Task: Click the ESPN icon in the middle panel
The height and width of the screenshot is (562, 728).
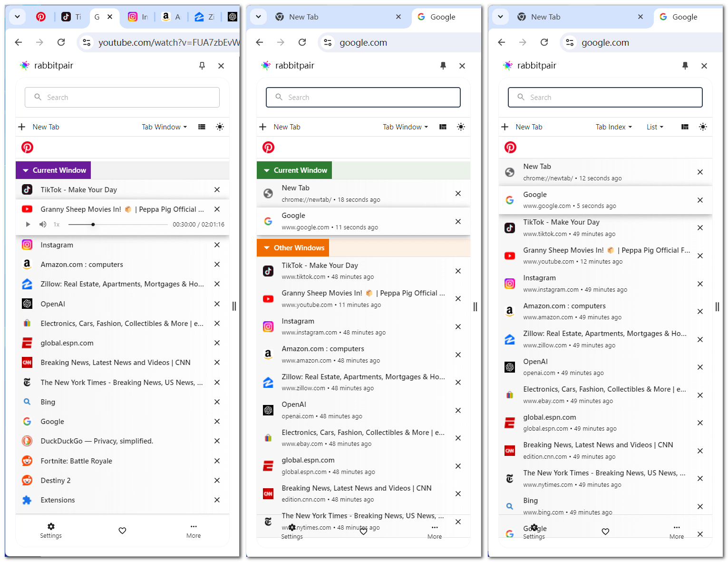Action: tap(268, 466)
